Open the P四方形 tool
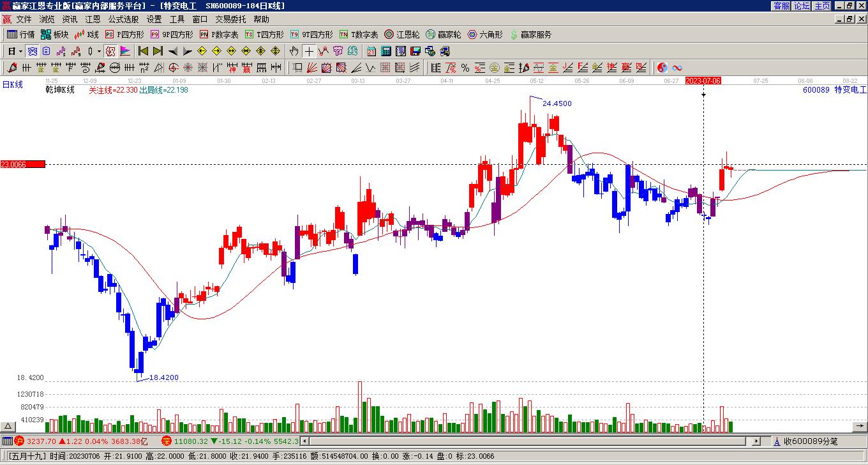This screenshot has height=465, width=868. click(x=124, y=34)
